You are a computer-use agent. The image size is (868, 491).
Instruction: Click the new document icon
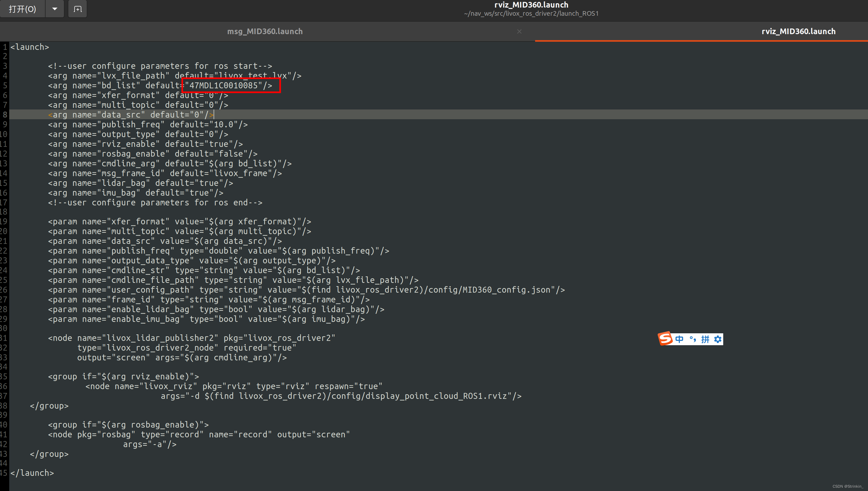pyautogui.click(x=78, y=9)
